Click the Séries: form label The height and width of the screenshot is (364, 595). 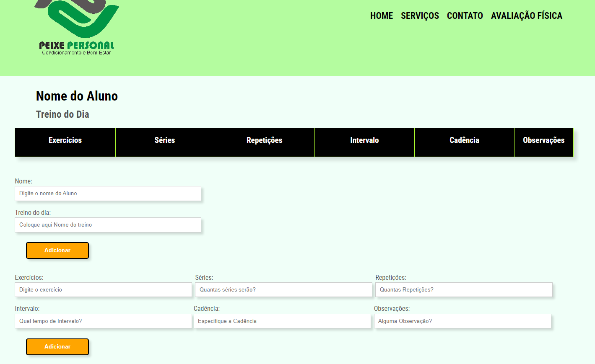204,278
